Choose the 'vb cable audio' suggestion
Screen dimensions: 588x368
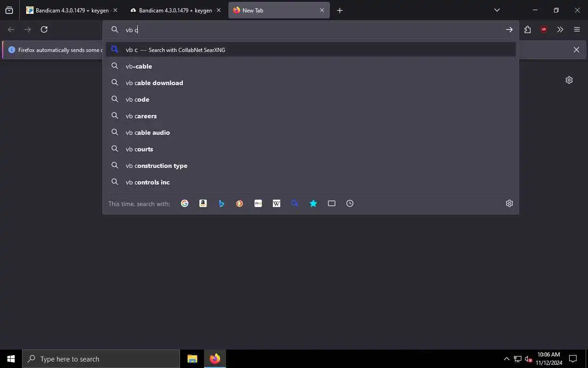(311, 132)
